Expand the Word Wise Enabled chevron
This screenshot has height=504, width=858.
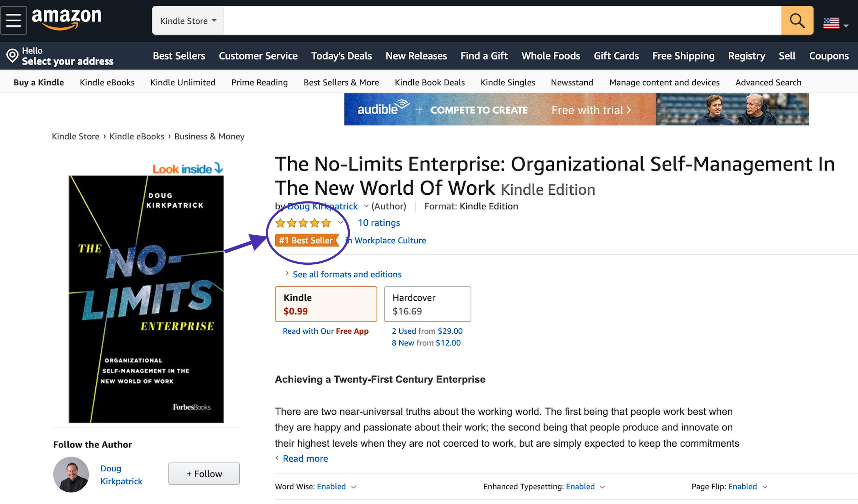[353, 487]
